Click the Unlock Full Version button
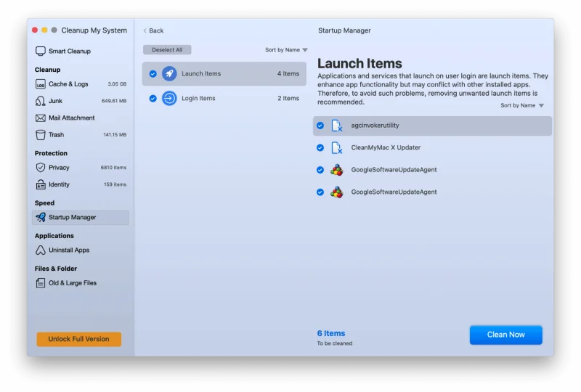 click(78, 339)
